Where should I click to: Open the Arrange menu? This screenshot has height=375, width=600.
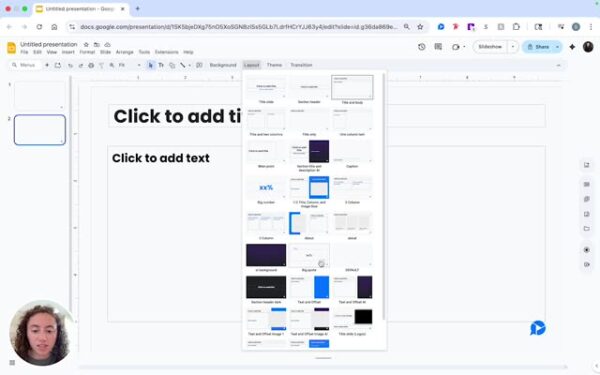(x=124, y=52)
